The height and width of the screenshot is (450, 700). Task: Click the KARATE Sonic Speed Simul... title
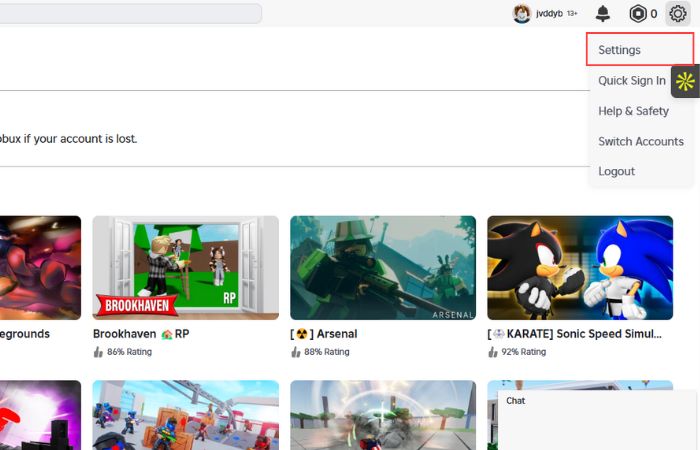click(x=575, y=334)
